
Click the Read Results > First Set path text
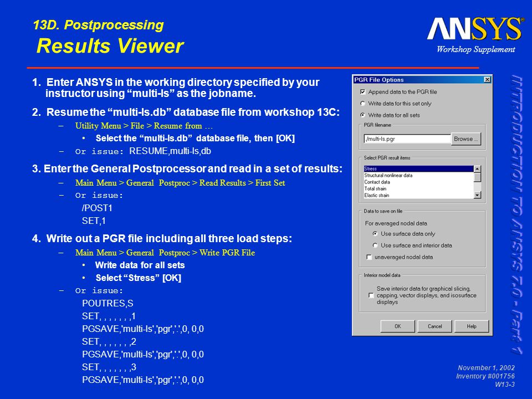(242, 183)
